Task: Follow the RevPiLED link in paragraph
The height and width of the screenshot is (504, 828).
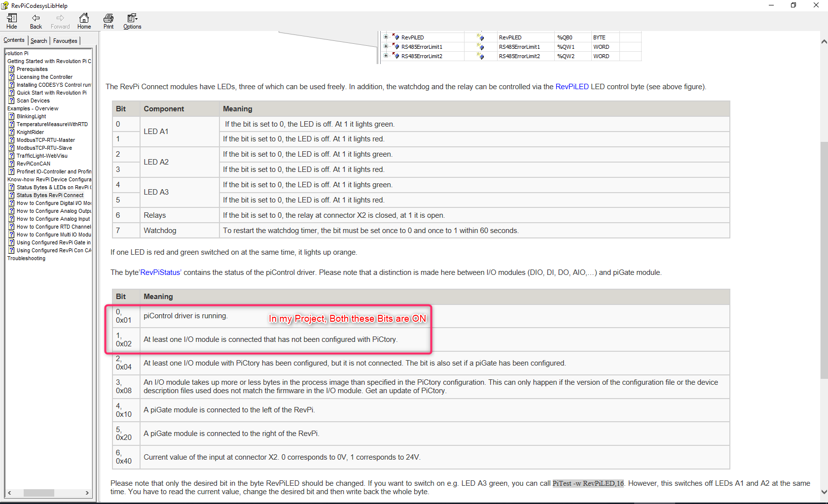Action: point(572,87)
